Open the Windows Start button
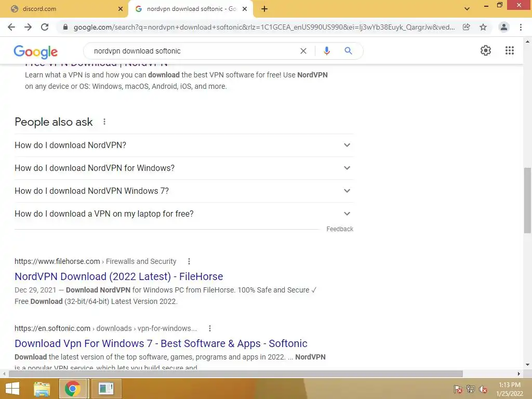The width and height of the screenshot is (532, 399). pyautogui.click(x=12, y=389)
